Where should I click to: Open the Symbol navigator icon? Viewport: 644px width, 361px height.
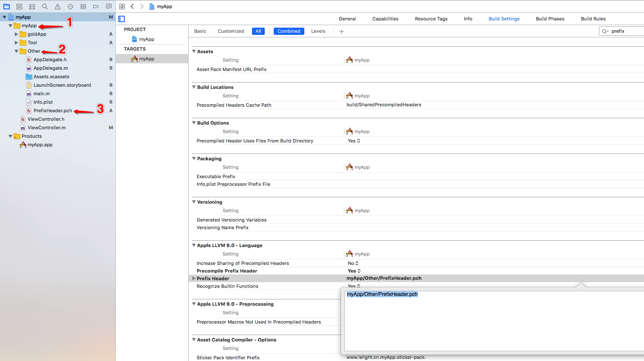[x=32, y=6]
